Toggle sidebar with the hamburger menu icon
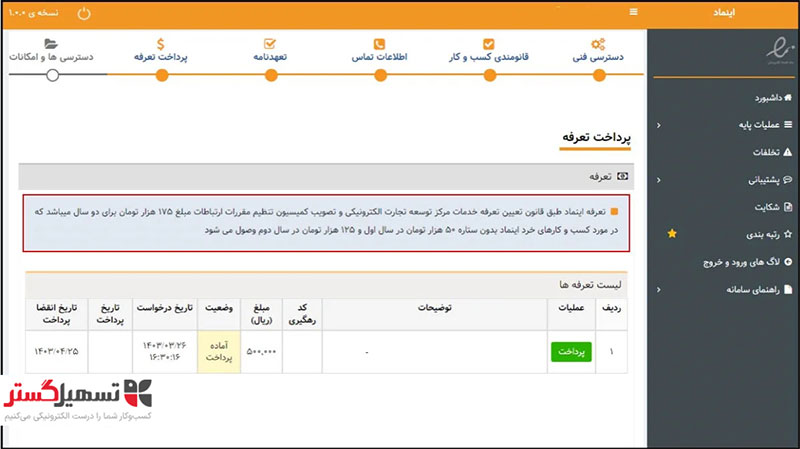 pyautogui.click(x=632, y=12)
